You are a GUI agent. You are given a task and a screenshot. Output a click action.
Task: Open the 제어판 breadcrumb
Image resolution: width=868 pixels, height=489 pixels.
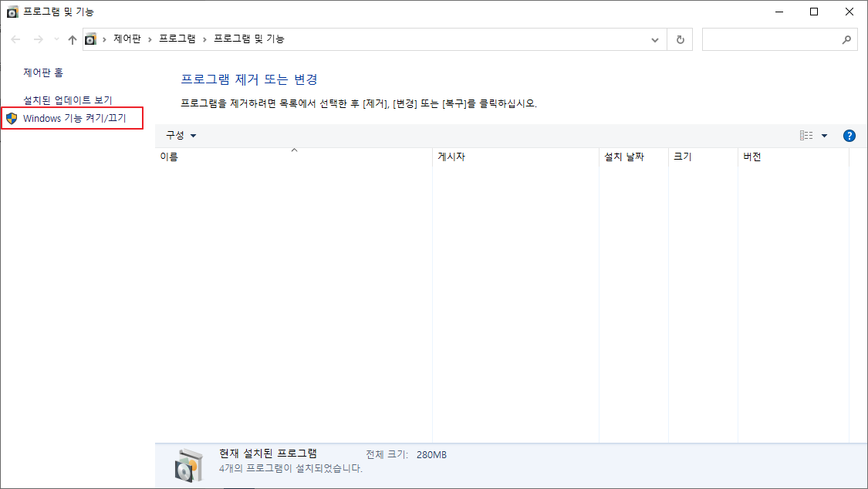pyautogui.click(x=127, y=39)
